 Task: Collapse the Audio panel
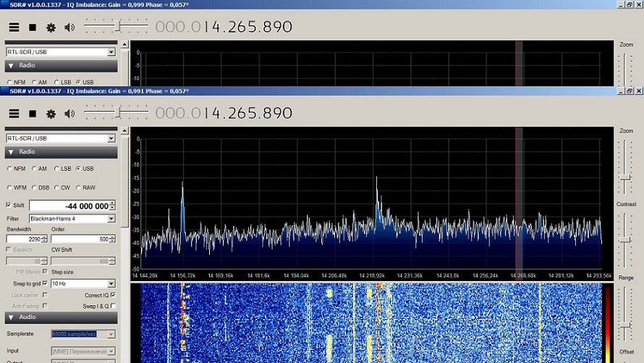pyautogui.click(x=62, y=317)
